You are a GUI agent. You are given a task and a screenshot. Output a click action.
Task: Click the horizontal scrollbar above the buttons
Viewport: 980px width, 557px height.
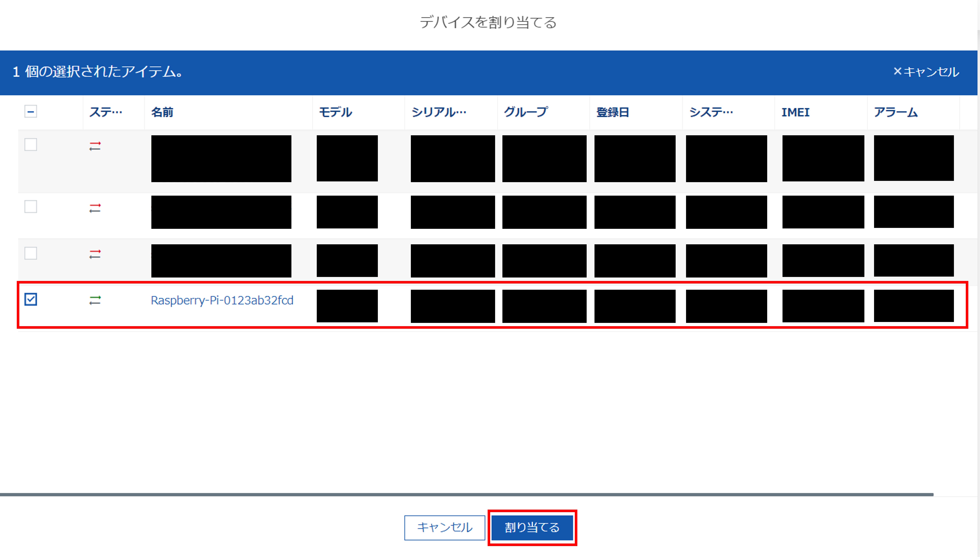pos(467,495)
